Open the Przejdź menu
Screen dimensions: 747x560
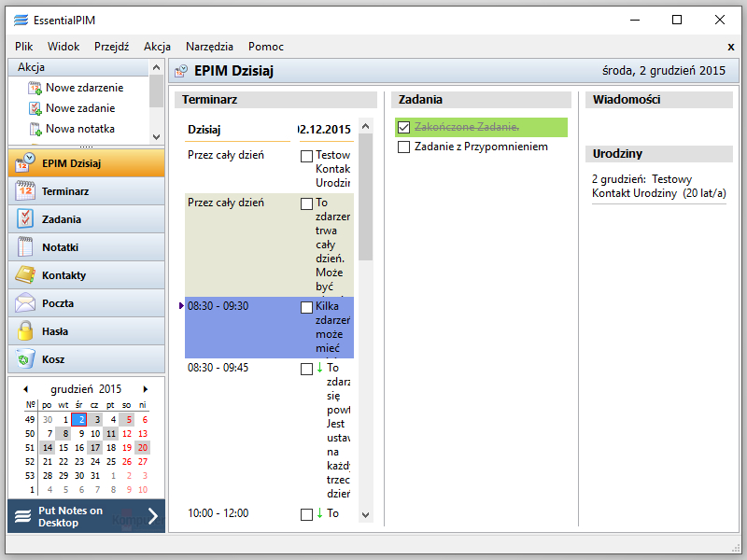111,47
